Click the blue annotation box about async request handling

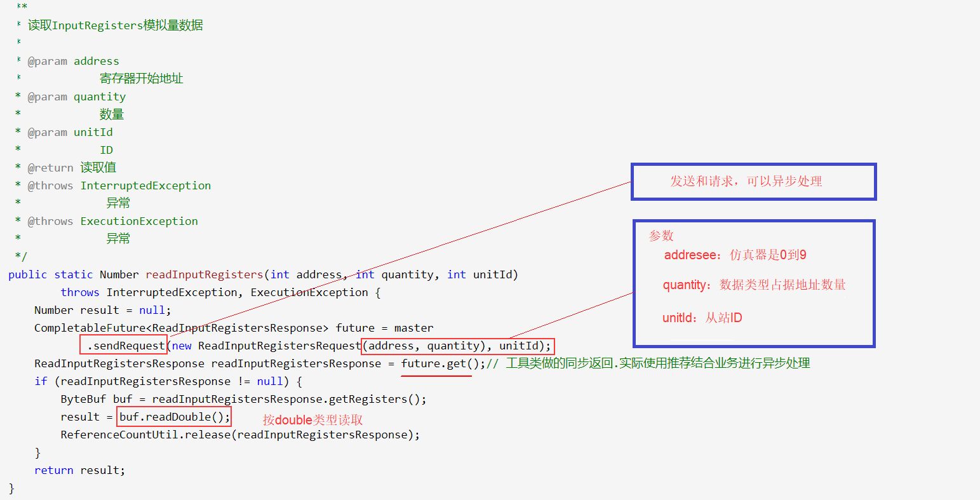pos(753,181)
